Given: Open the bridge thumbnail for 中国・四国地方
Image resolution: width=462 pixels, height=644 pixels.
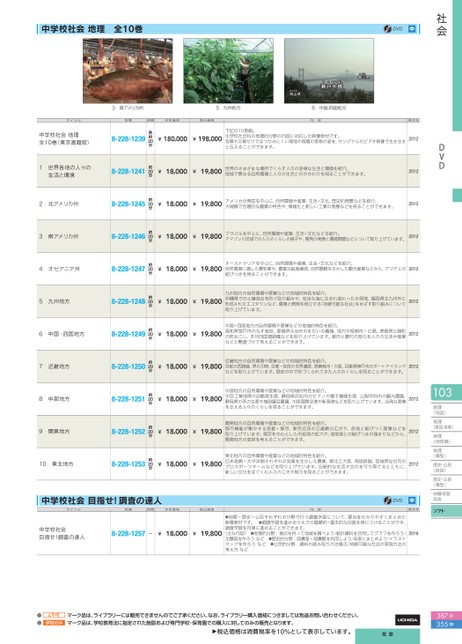Looking at the screenshot, I should 329,71.
